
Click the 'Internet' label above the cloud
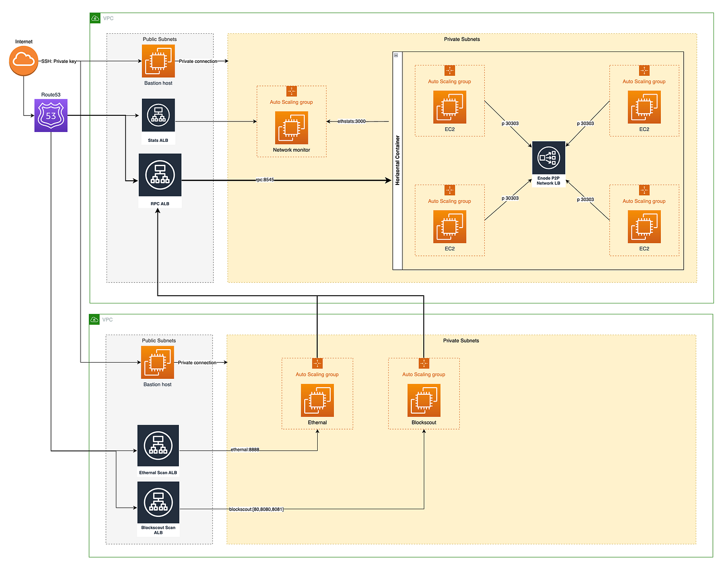click(x=24, y=42)
